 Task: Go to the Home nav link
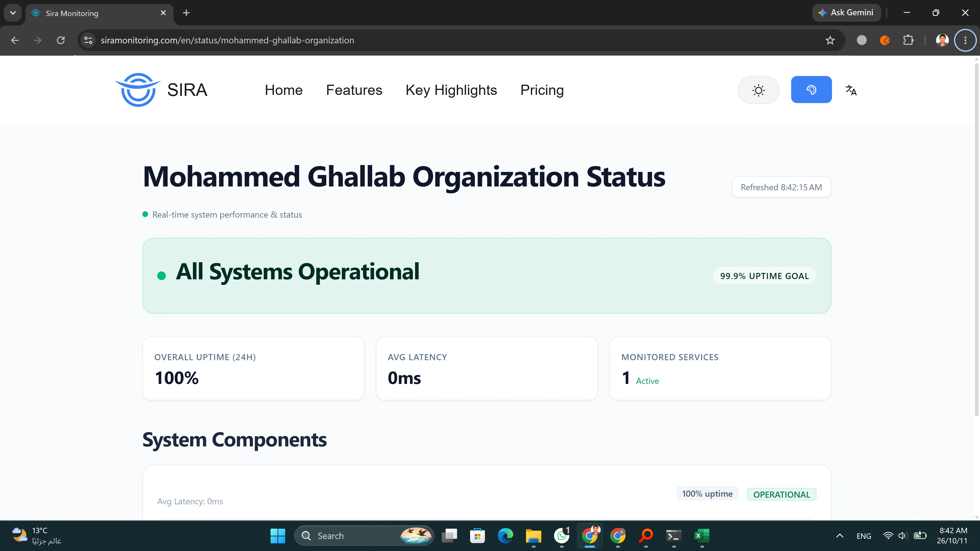click(284, 90)
